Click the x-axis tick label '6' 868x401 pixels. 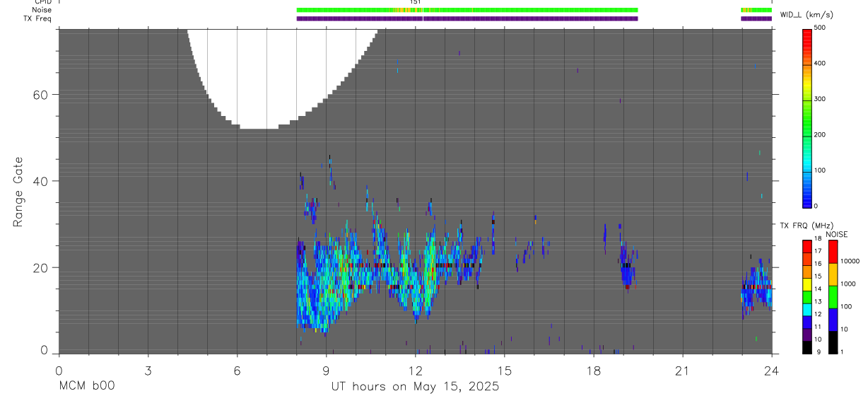pos(237,370)
